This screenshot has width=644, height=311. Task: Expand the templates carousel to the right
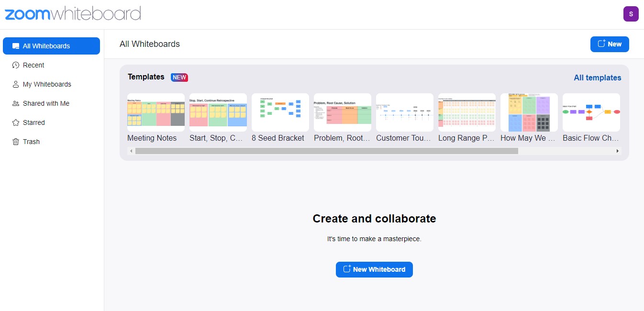617,150
